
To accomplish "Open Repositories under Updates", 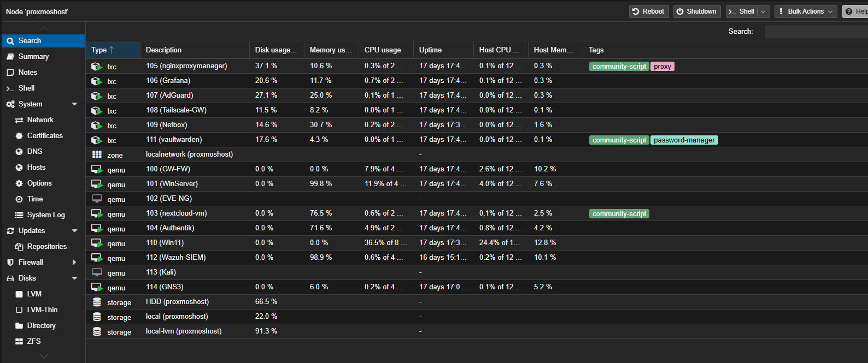I will pos(43,246).
